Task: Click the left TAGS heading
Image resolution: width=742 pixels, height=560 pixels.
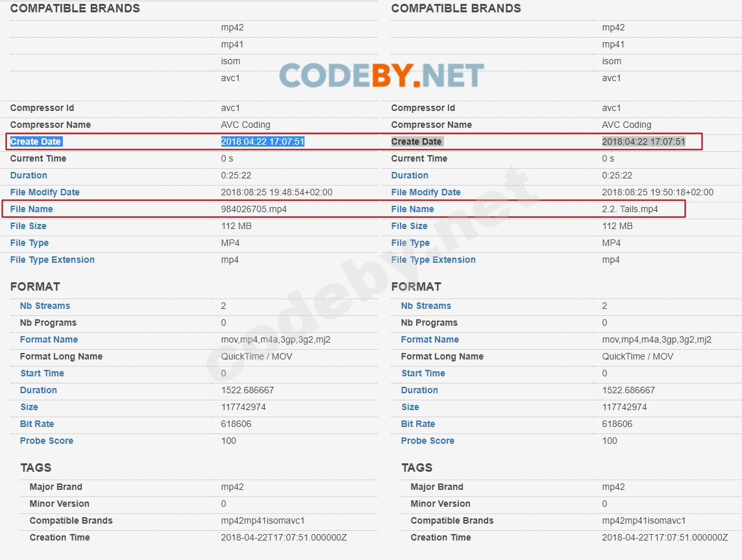Action: 36,468
